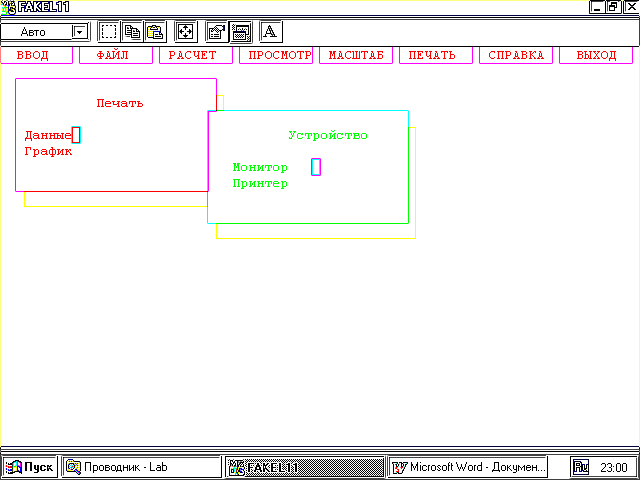The width and height of the screenshot is (640, 480).
Task: Open the ПРОСМОТР menu
Action: coord(276,55)
